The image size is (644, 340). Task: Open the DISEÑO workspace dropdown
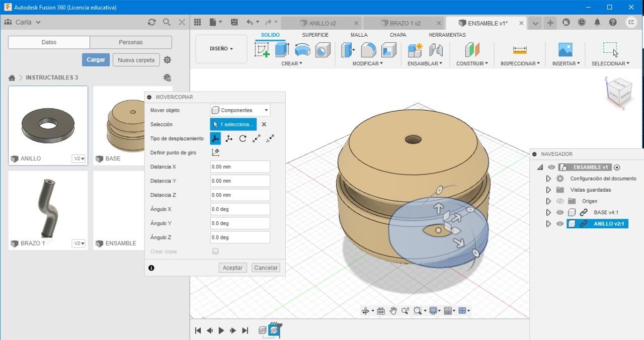pyautogui.click(x=221, y=49)
